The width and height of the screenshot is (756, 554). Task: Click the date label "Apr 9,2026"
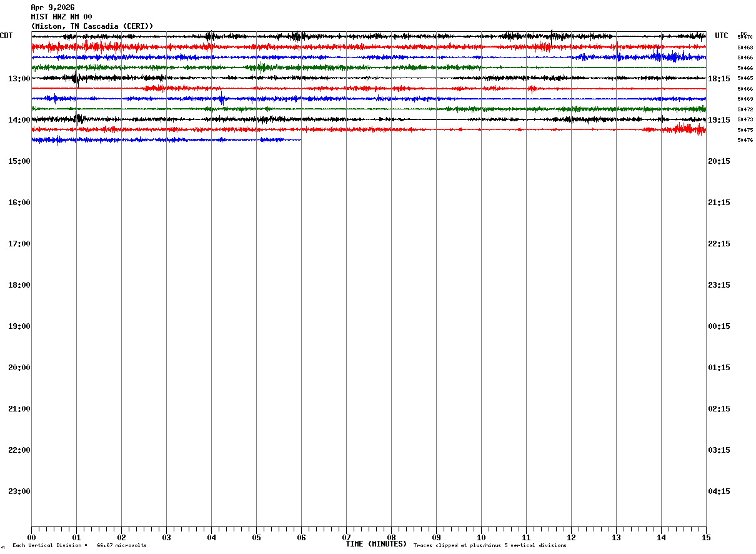point(52,8)
